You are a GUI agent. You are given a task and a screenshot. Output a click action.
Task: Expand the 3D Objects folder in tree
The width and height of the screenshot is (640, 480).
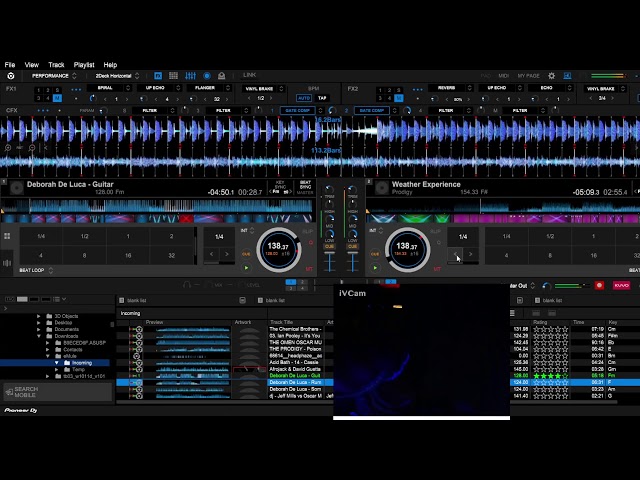pos(38,316)
